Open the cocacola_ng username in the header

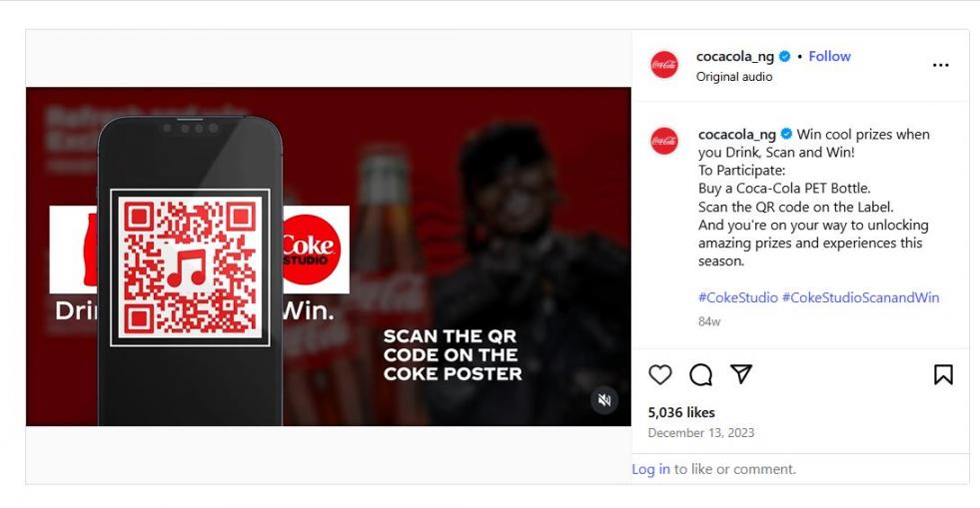pos(735,56)
